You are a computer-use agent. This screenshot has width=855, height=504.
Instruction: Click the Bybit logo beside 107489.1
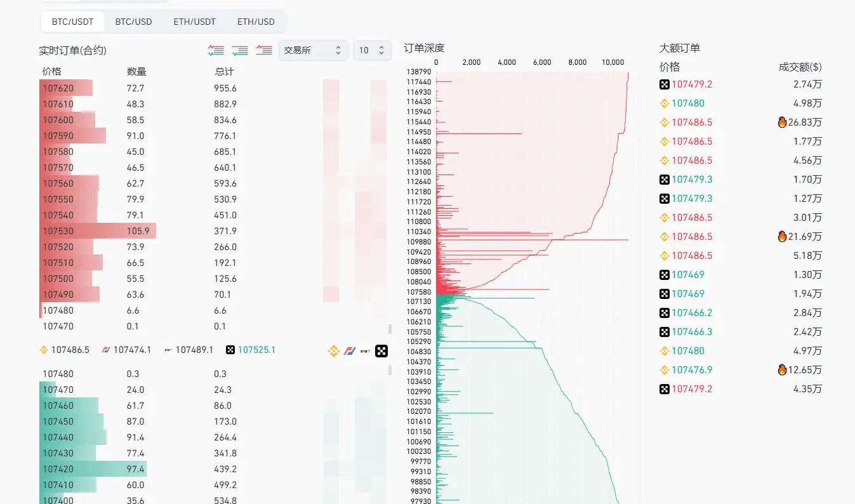168,350
